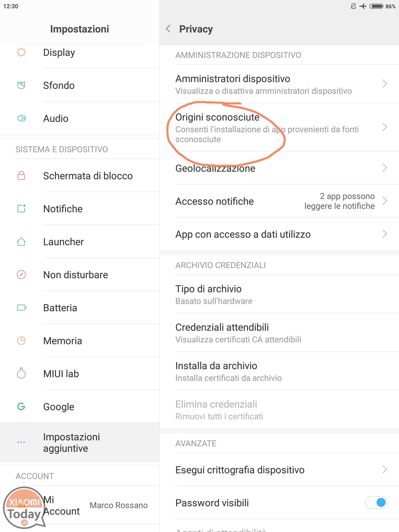This screenshot has width=399, height=532.
Task: Select Impostazioni aggiuntive in the sidebar
Action: coord(80,442)
